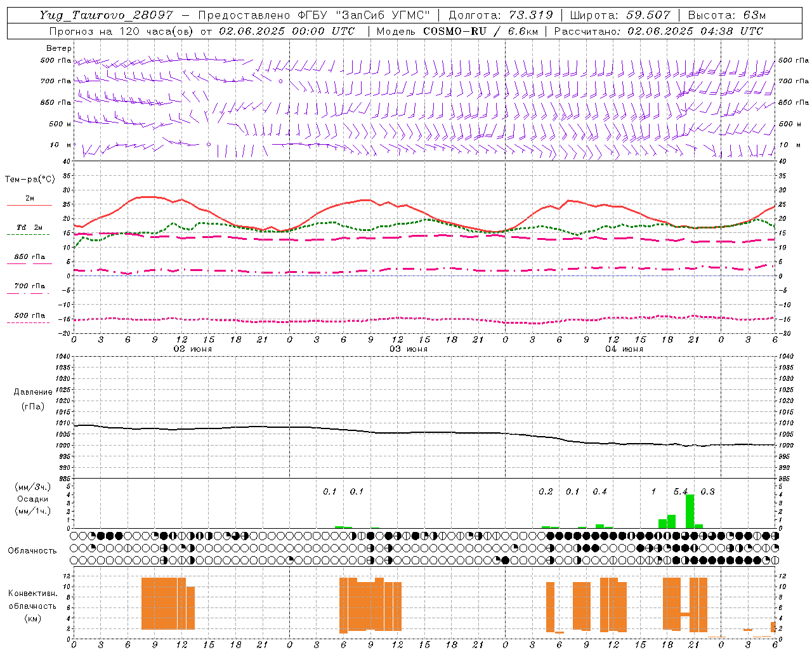
Task: Click the 850 гПа temperature legend label
Action: point(30,257)
